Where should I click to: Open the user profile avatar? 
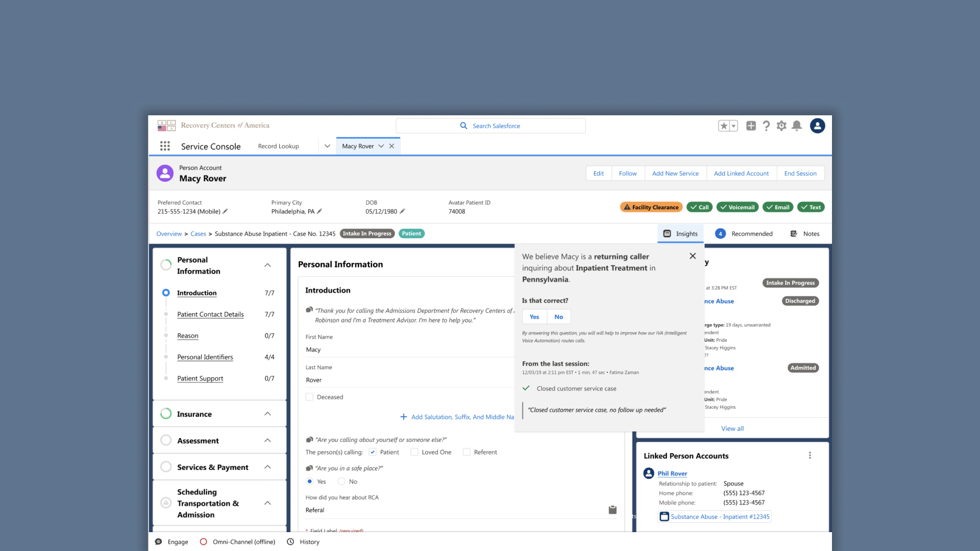tap(817, 126)
